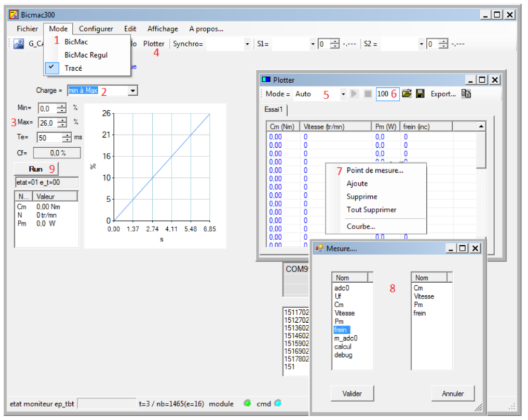This screenshot has height=420, width=528.
Task: Click Export in Plotter toolbar
Action: click(x=443, y=94)
